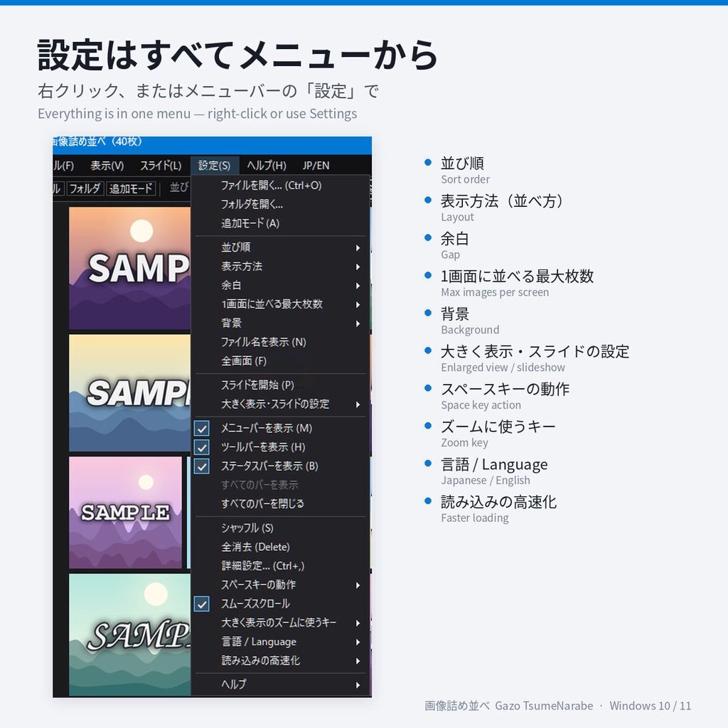
Task: Expand スペースキーの動作 submenu
Action: tap(280, 585)
